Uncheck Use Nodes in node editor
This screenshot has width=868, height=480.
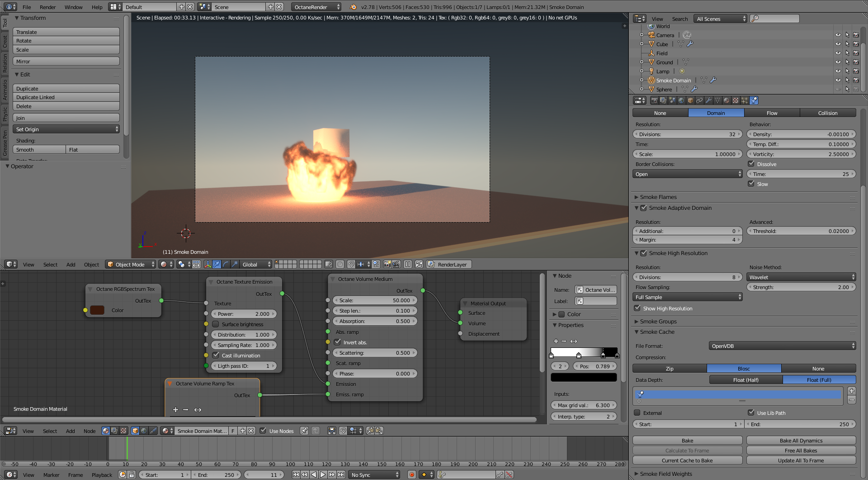click(x=263, y=431)
